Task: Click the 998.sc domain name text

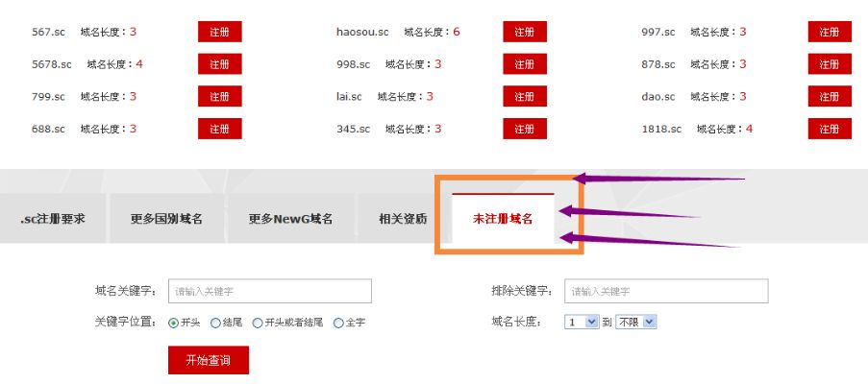Action: (x=353, y=64)
